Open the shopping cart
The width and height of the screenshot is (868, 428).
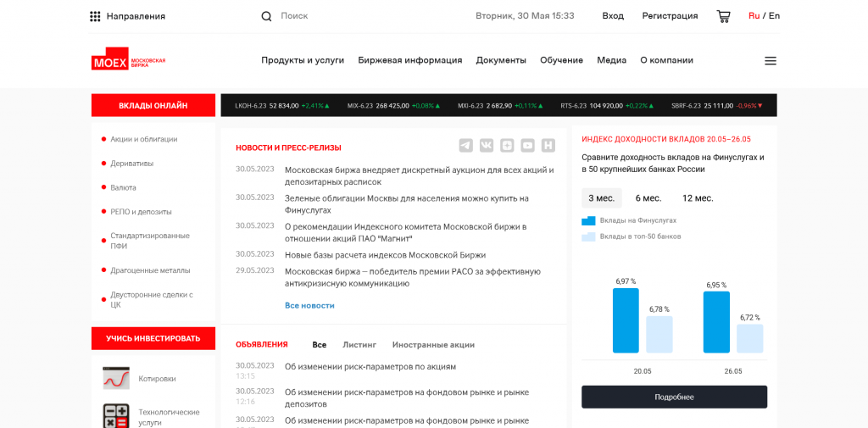pos(723,16)
